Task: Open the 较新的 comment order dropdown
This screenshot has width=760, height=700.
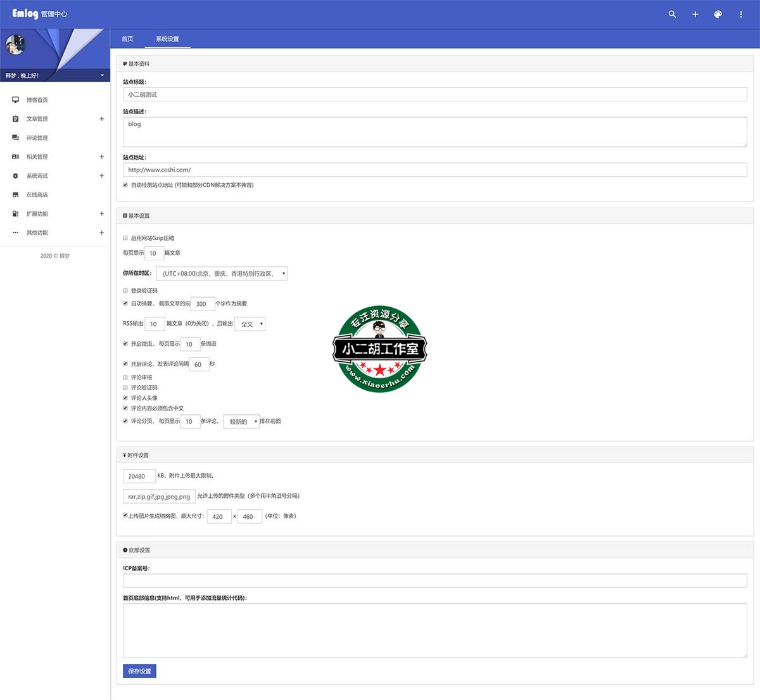Action: click(241, 421)
